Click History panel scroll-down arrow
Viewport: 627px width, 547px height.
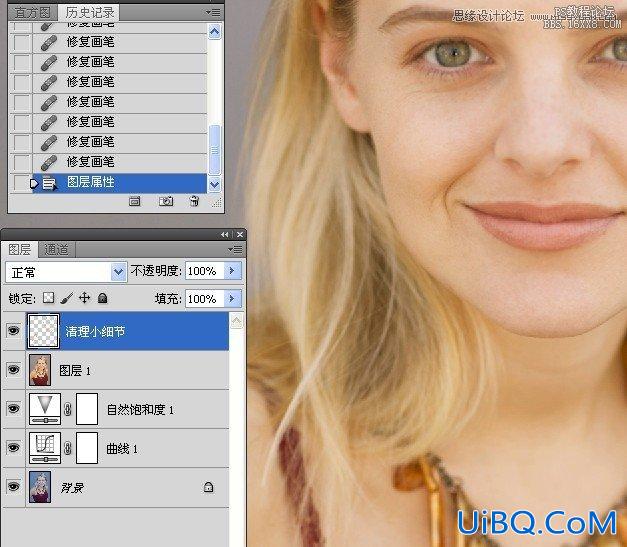point(215,184)
